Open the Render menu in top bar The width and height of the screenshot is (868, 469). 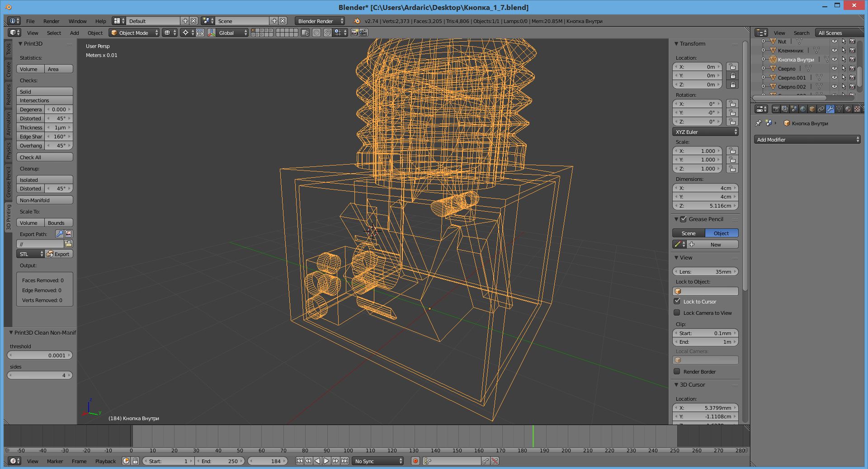coord(51,21)
